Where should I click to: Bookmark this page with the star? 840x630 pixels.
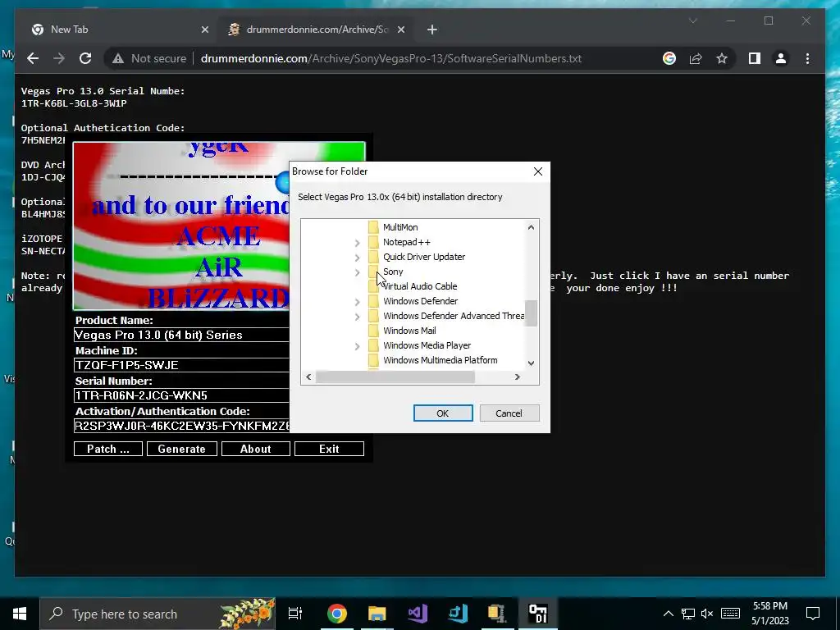722,58
